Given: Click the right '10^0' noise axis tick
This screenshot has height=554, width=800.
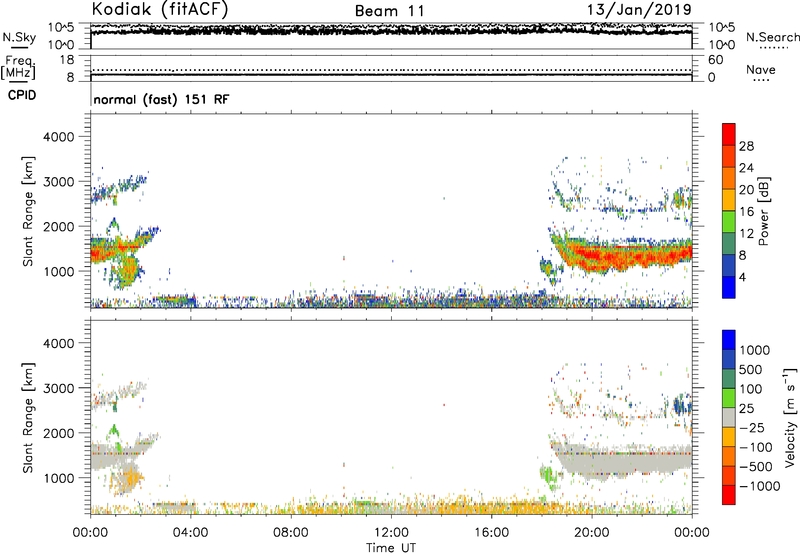Looking at the screenshot, I should [x=721, y=45].
